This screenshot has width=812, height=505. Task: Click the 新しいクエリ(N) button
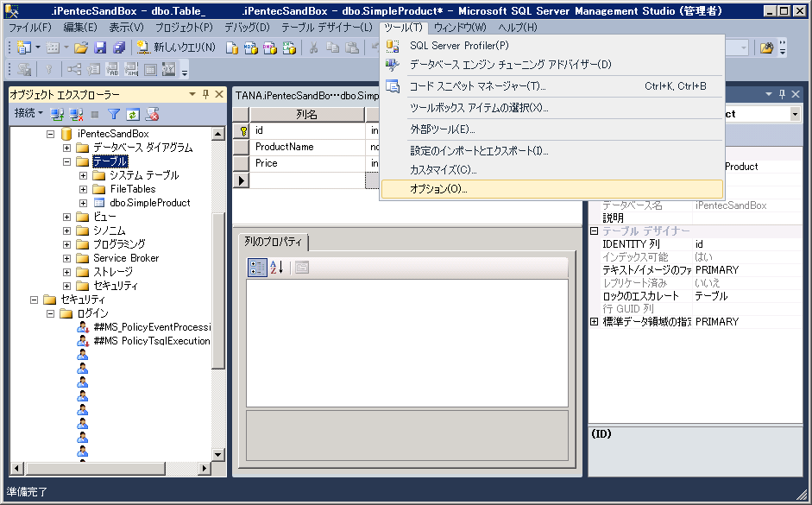tap(175, 47)
